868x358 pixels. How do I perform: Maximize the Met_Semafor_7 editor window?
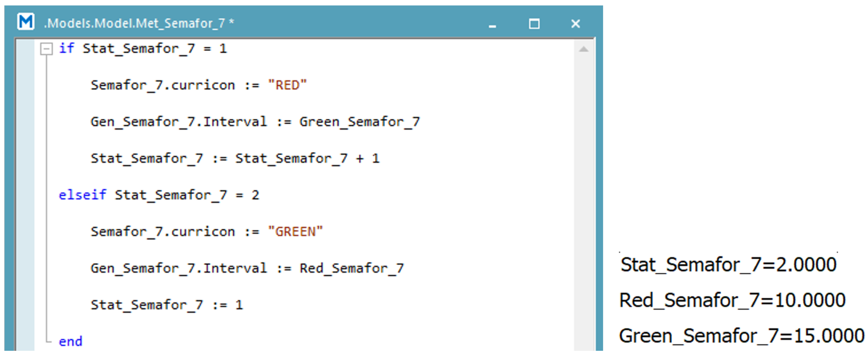pyautogui.click(x=534, y=24)
